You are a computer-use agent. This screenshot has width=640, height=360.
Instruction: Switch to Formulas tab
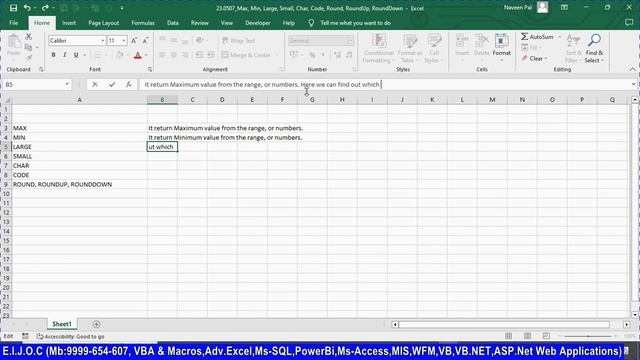(x=143, y=23)
